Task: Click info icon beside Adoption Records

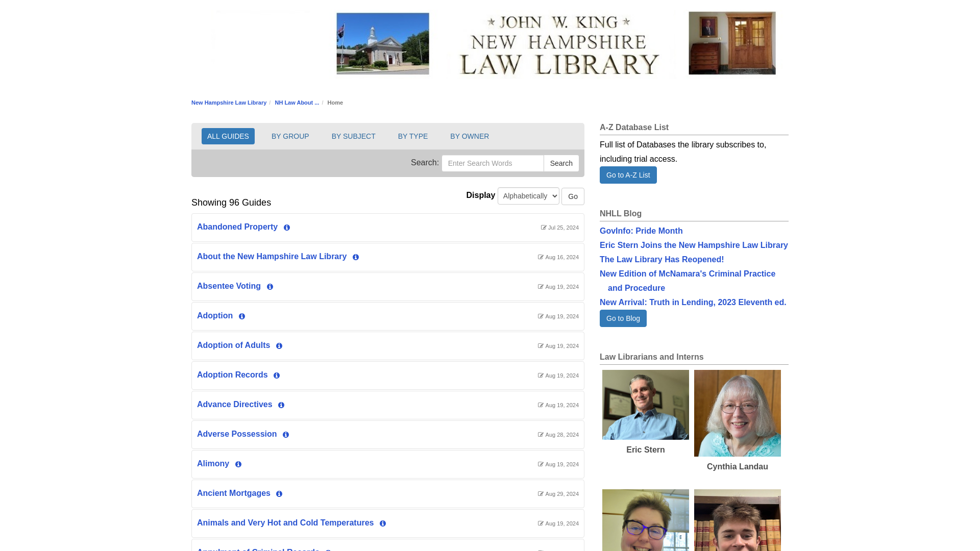Action: (x=277, y=375)
